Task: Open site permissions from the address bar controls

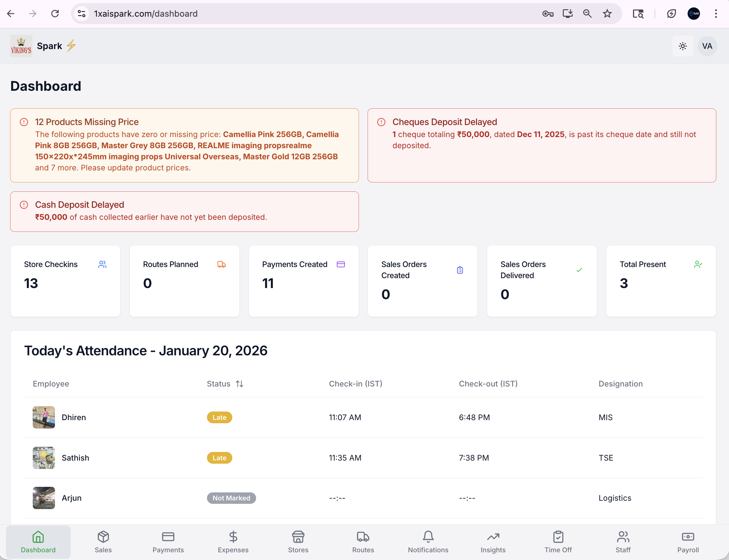Action: click(81, 13)
